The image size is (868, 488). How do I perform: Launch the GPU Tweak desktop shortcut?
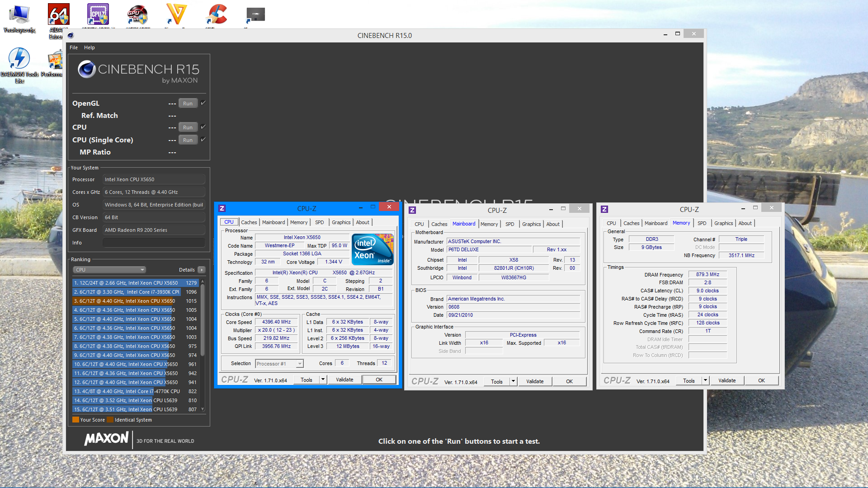click(137, 14)
